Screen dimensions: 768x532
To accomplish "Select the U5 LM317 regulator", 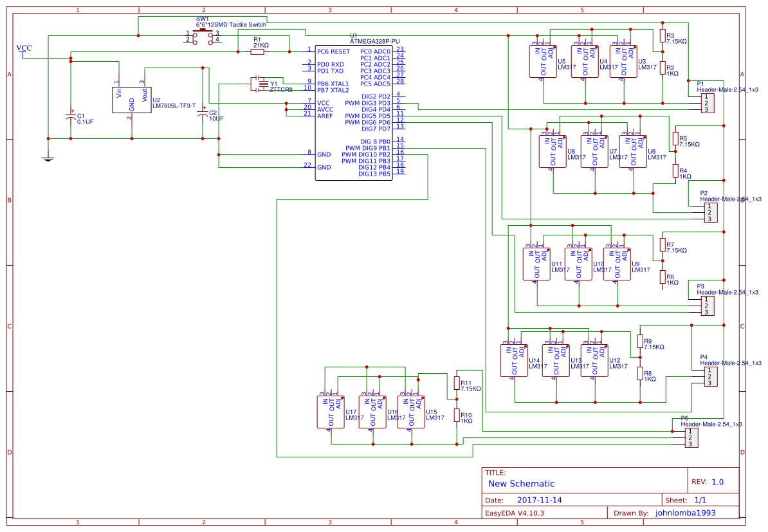I will coord(543,62).
